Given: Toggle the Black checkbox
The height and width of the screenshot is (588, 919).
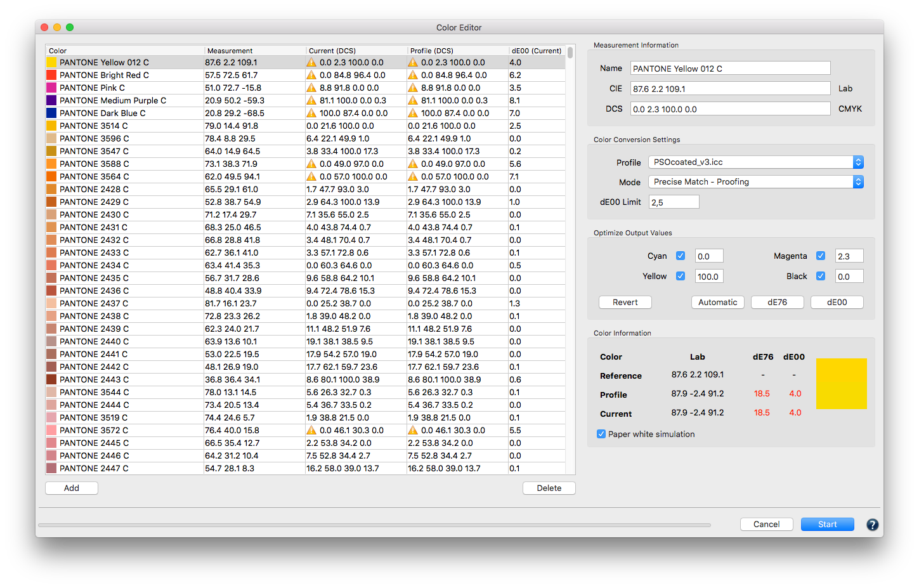Looking at the screenshot, I should 821,276.
